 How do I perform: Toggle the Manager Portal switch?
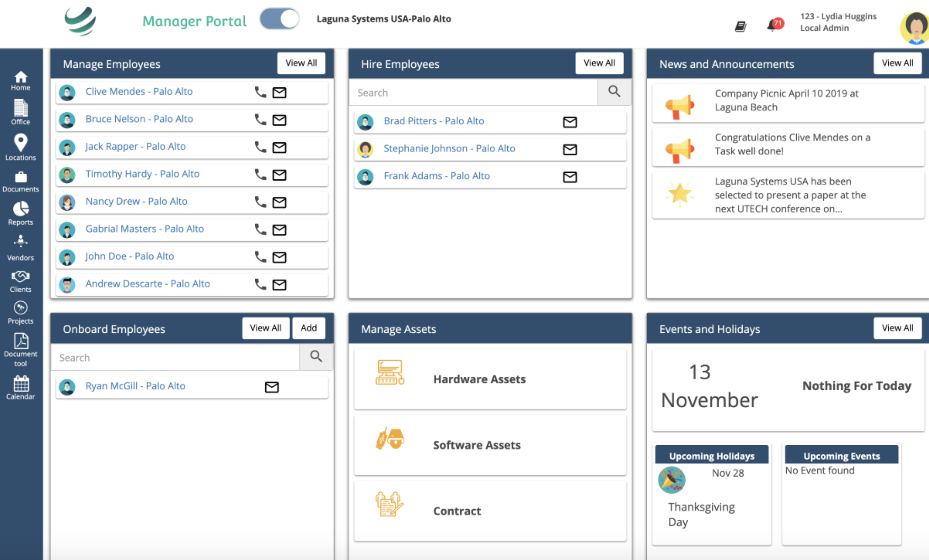(279, 19)
